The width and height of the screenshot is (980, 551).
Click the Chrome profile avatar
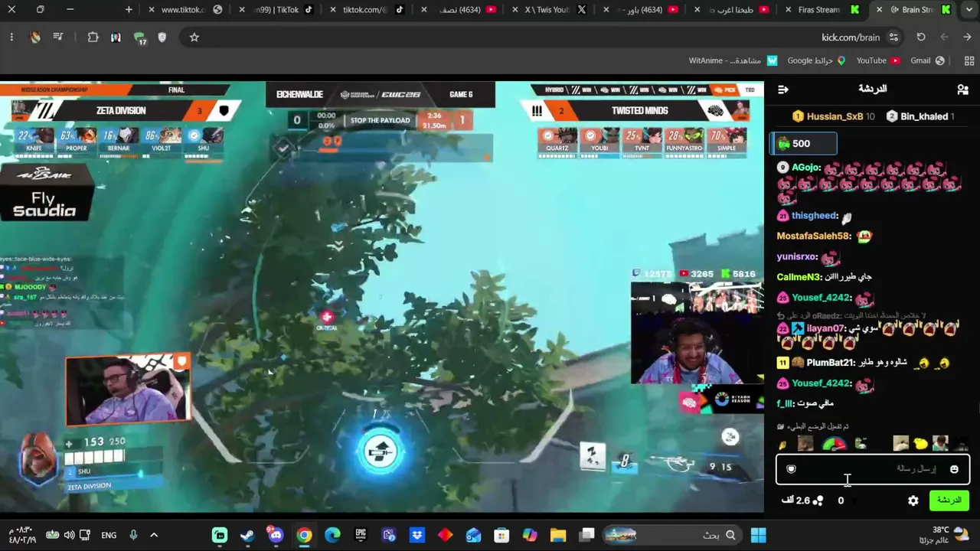click(35, 37)
